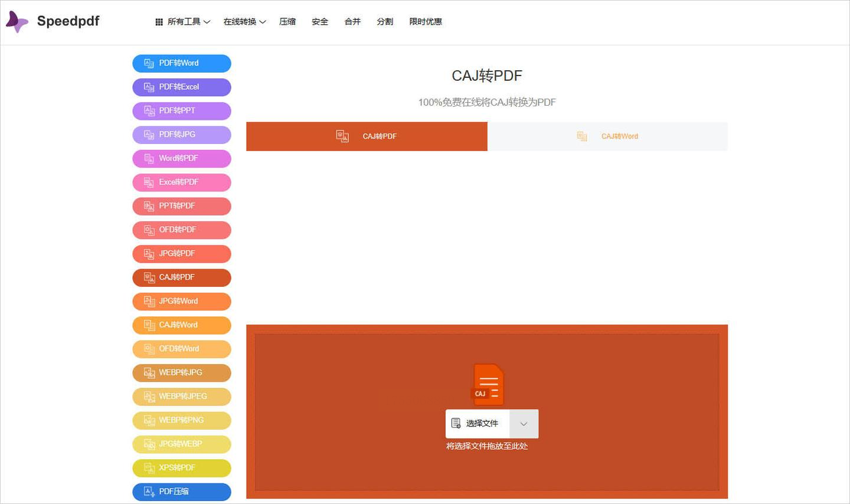Screen dimensions: 850x504
Task: Click the PPT转PDF label in sidebar
Action: click(x=177, y=206)
